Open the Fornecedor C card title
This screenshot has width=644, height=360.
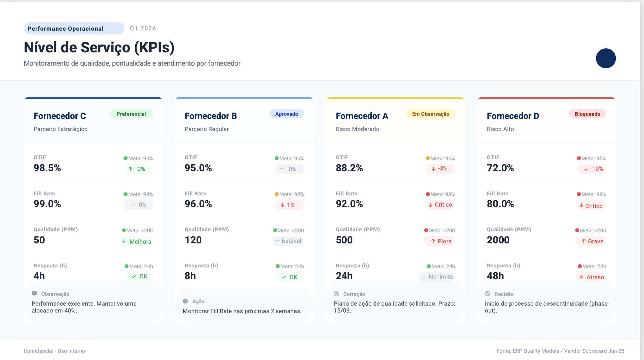coord(60,116)
